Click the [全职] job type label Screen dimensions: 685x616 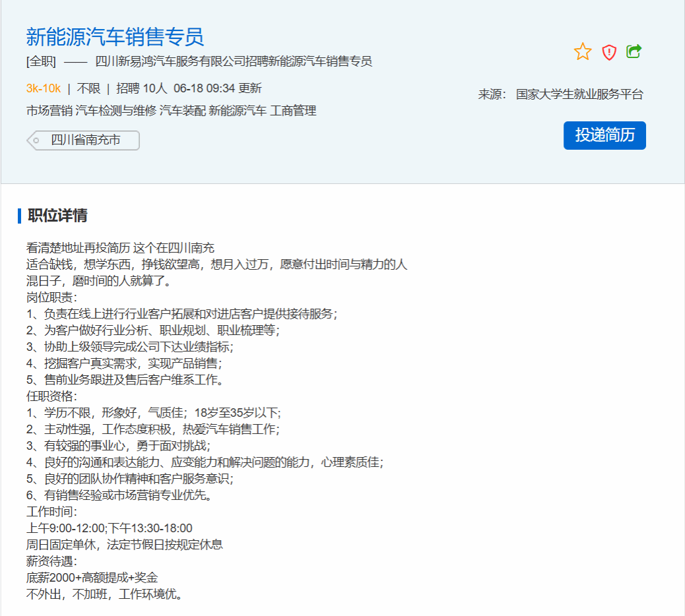pos(41,61)
